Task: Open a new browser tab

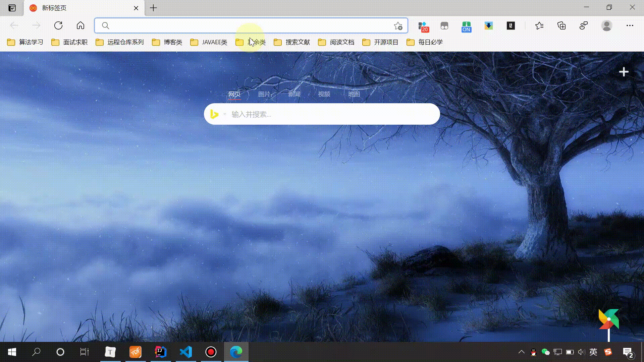Action: coord(153,8)
